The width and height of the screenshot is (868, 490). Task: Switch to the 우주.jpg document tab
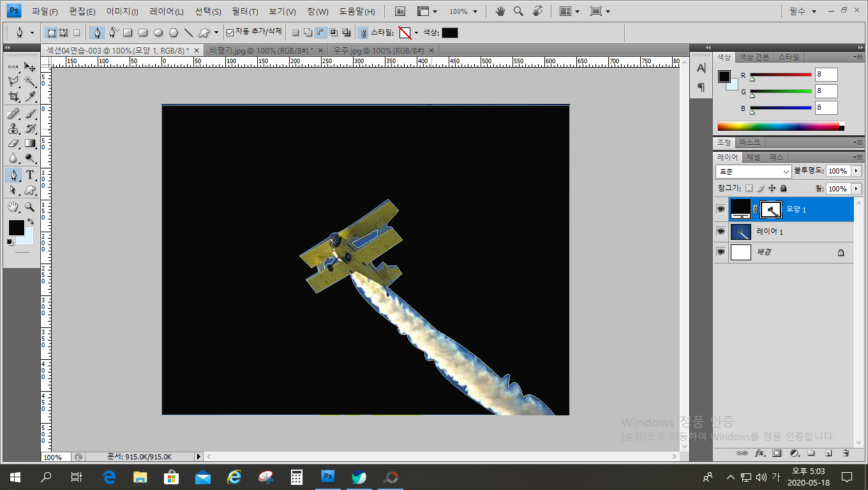pyautogui.click(x=379, y=50)
